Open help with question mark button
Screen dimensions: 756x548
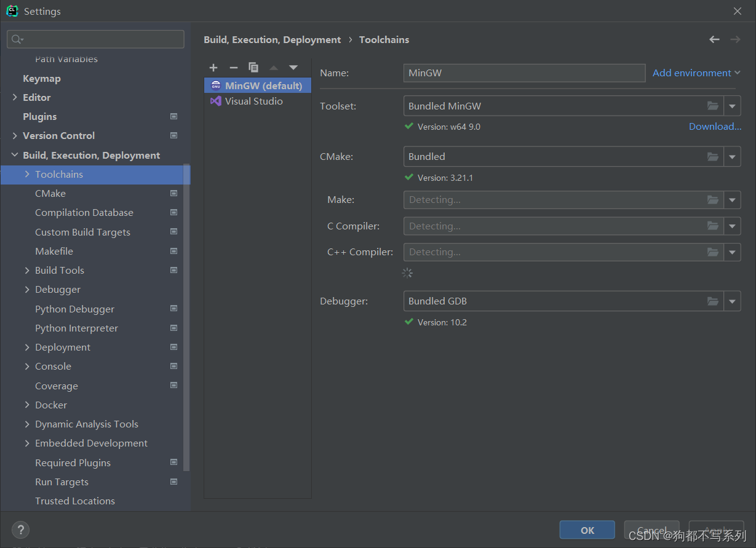tap(20, 530)
